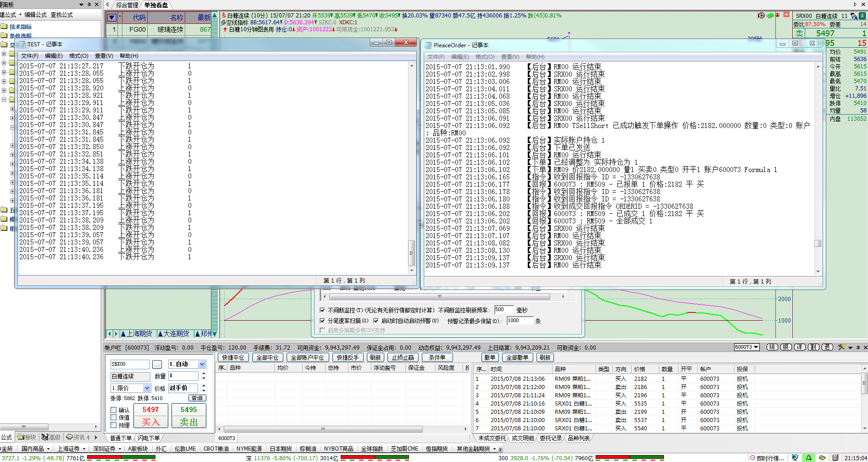Click the 银 icon button in account bar
Screen dimensions: 868x462
click(786, 347)
